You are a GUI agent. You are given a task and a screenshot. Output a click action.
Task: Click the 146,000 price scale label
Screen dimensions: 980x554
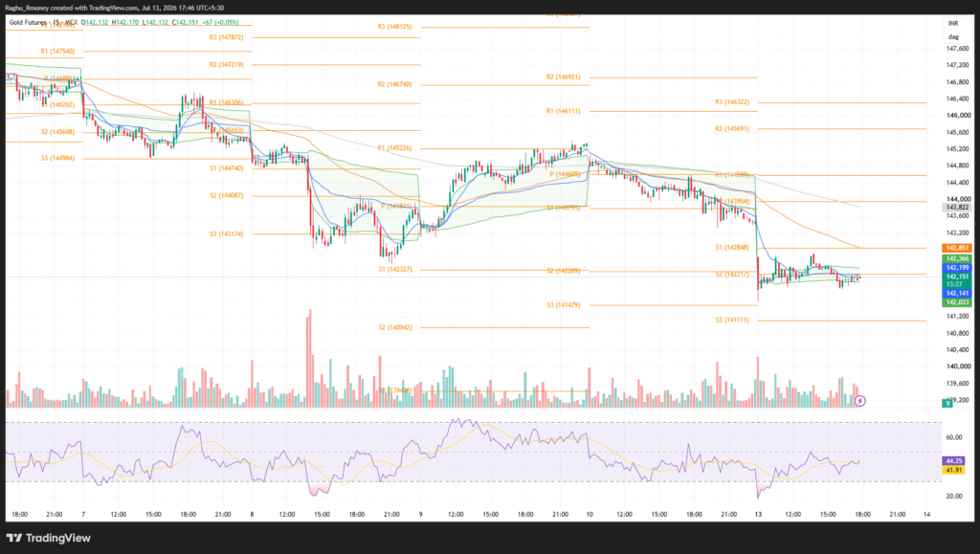tap(958, 115)
